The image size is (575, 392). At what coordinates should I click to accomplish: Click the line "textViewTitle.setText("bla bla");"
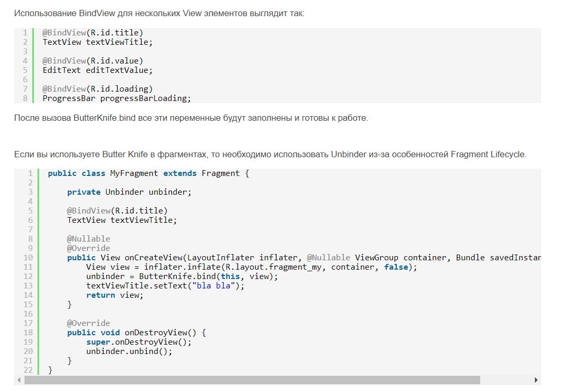pyautogui.click(x=165, y=286)
